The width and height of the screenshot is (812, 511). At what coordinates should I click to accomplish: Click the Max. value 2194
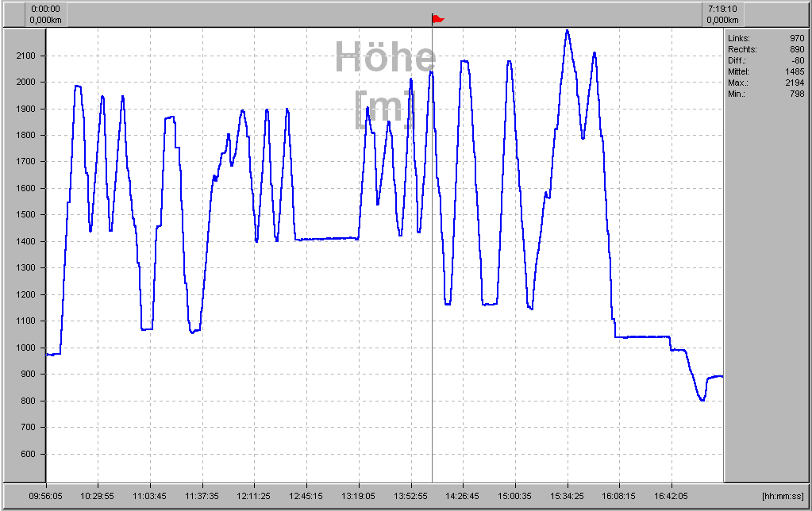pyautogui.click(x=794, y=83)
